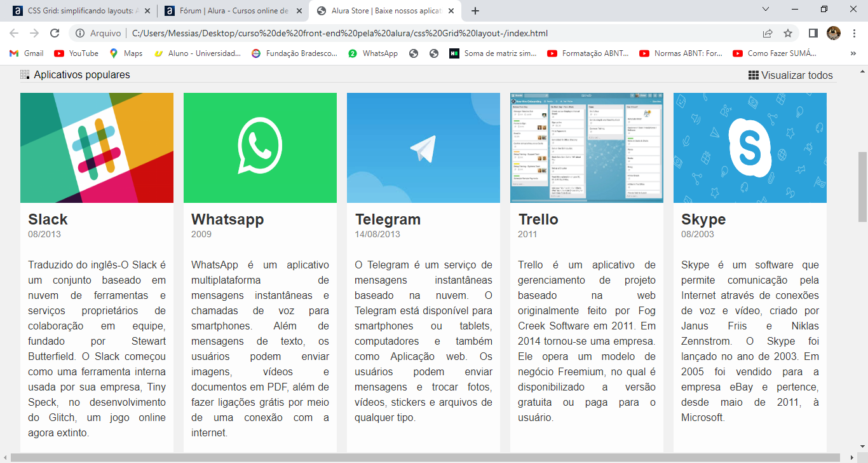Show more bookmarks with the chevron
The height and width of the screenshot is (463, 868).
point(853,53)
